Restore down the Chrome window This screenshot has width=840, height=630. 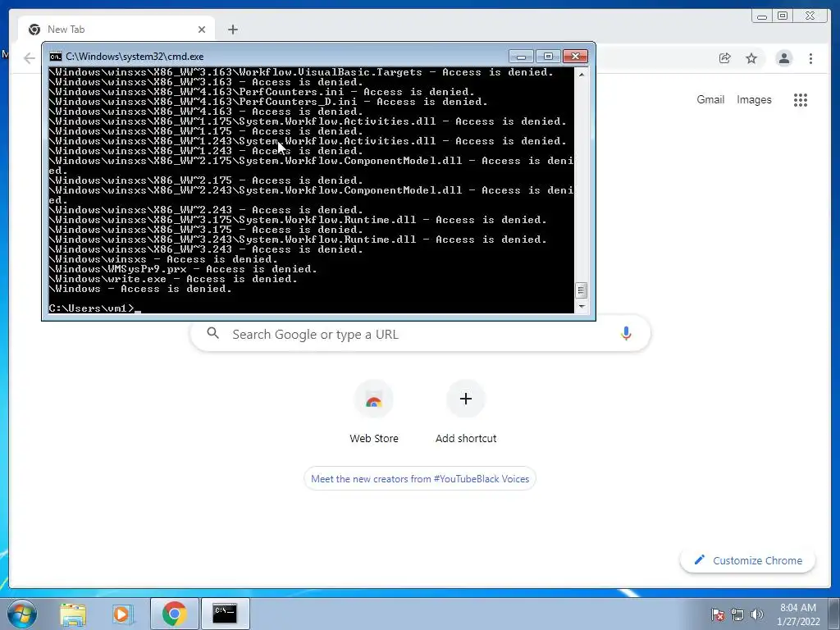click(783, 16)
